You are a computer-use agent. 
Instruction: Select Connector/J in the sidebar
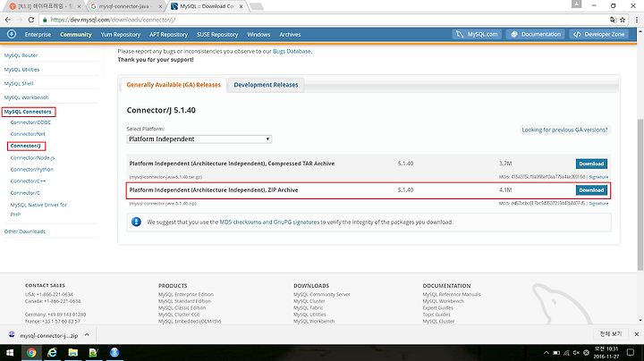[x=25, y=146]
